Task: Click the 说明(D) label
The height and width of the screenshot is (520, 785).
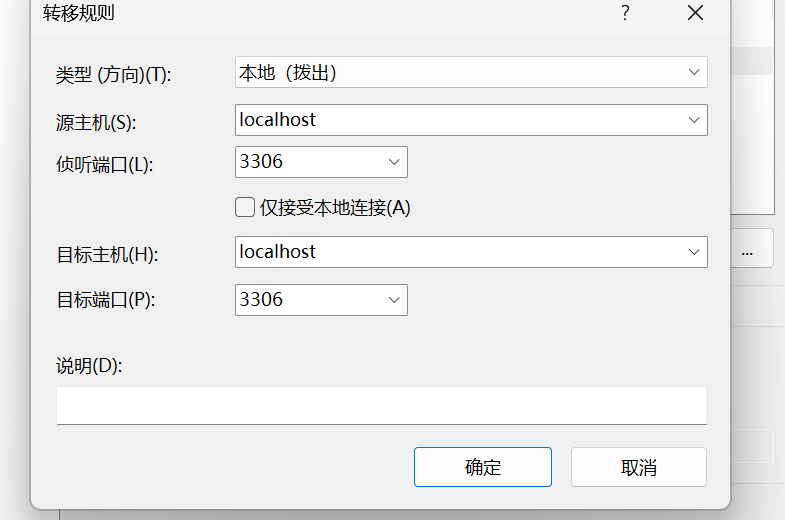Action: point(89,366)
